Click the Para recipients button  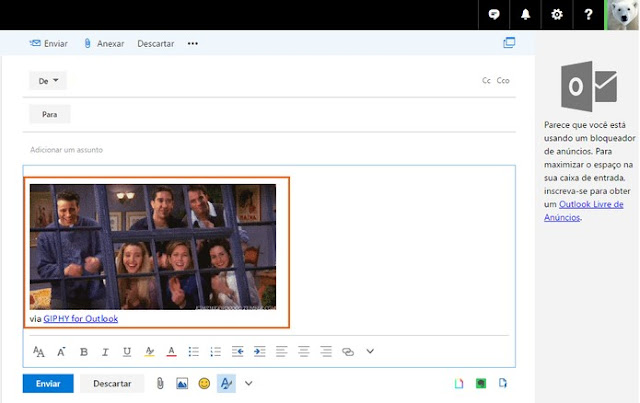tap(50, 114)
